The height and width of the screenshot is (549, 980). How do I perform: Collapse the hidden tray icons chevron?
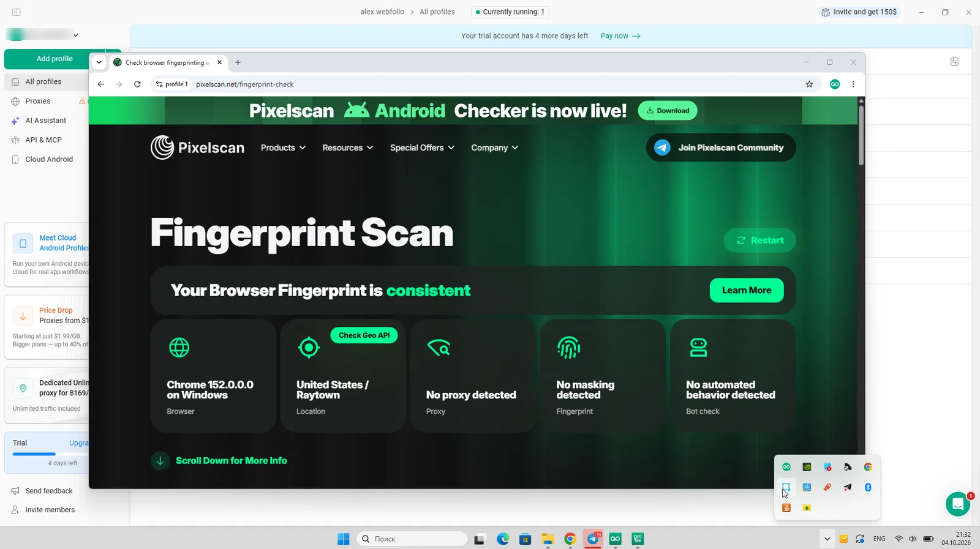coord(827,539)
